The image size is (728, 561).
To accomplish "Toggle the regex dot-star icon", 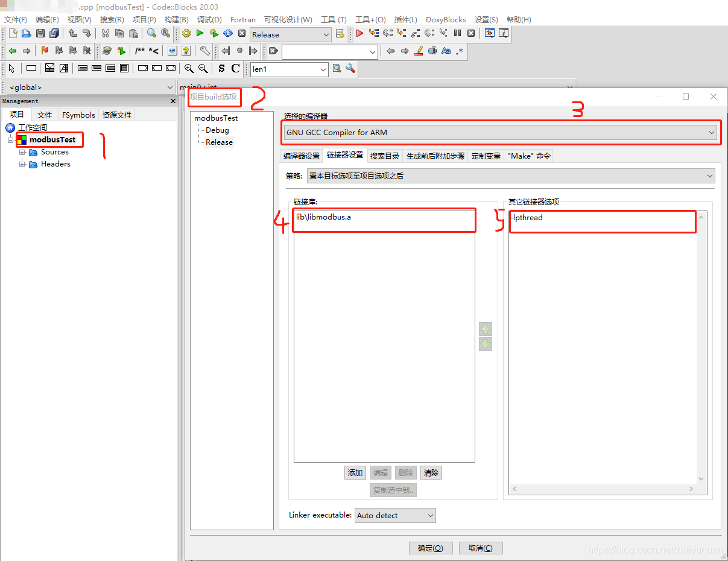I will pyautogui.click(x=460, y=51).
